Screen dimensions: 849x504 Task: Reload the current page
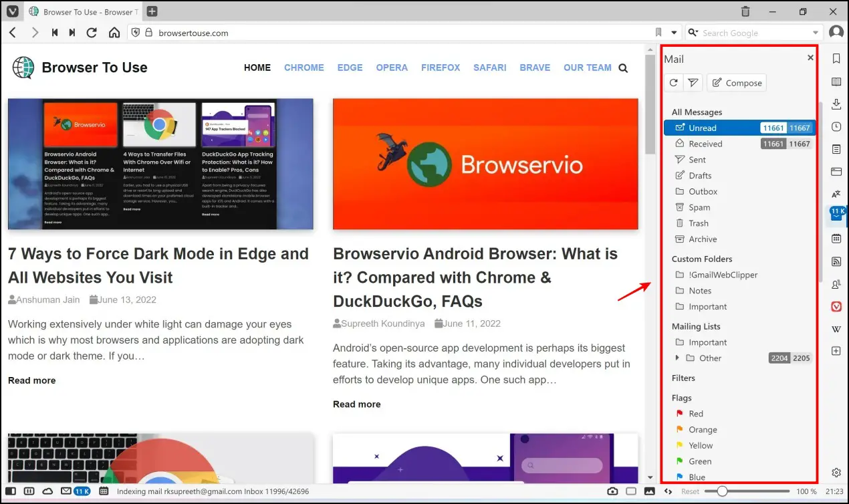pyautogui.click(x=92, y=33)
